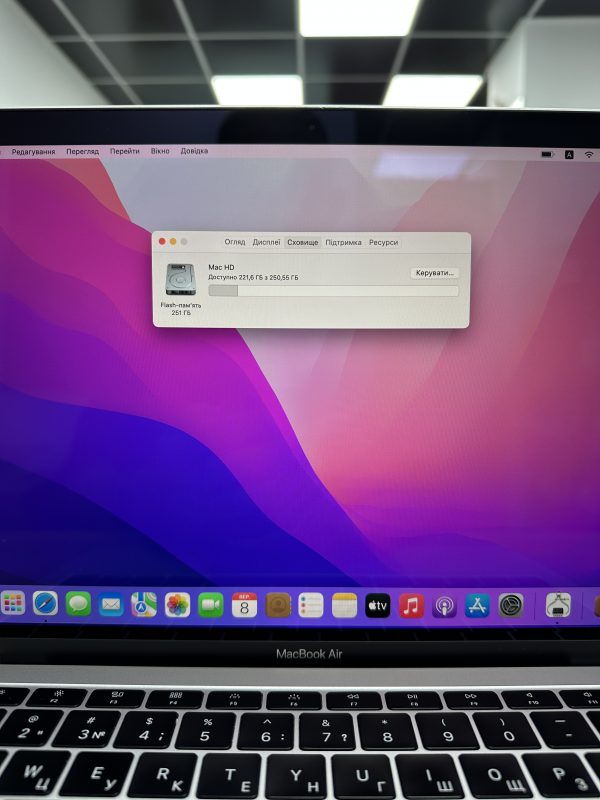
Task: Click the battery status icon
Action: (547, 154)
